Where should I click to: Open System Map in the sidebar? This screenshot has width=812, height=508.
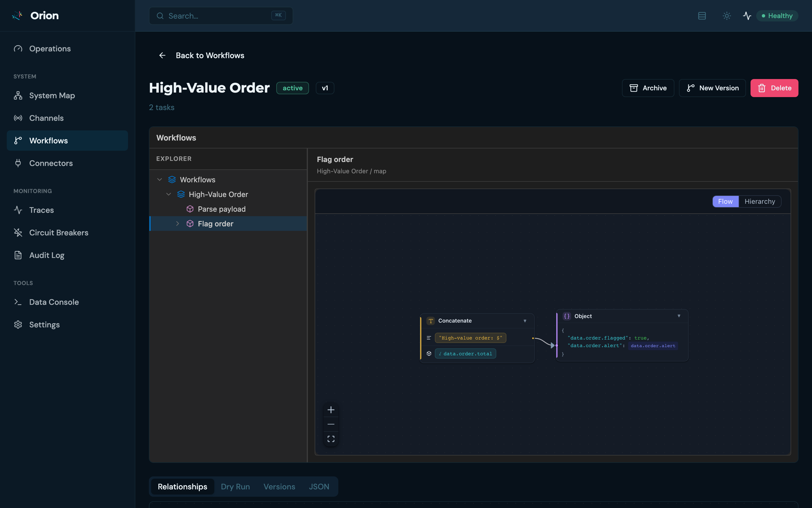(67, 95)
